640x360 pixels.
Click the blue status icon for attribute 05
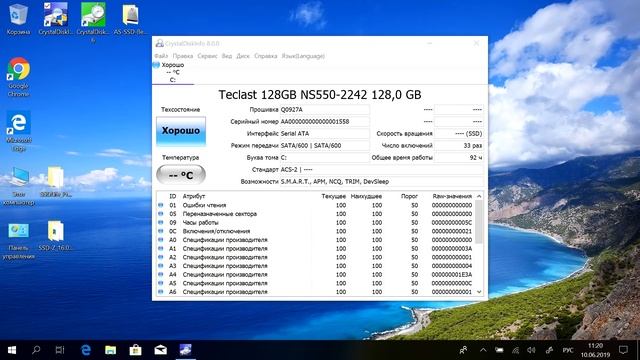coord(160,213)
